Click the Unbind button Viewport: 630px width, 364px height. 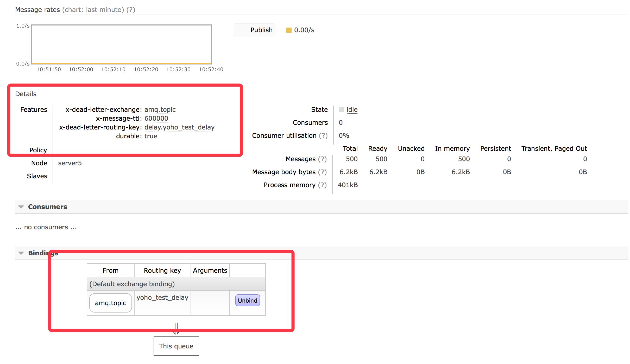click(247, 301)
